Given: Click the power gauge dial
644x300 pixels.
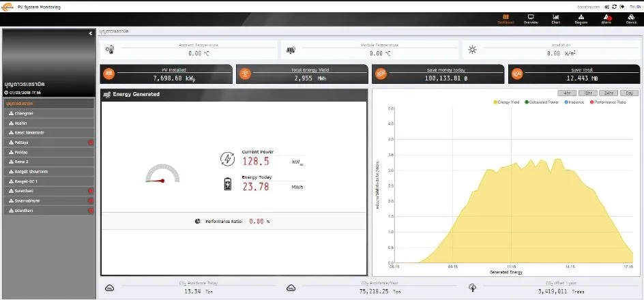Looking at the screenshot, I should (162, 174).
